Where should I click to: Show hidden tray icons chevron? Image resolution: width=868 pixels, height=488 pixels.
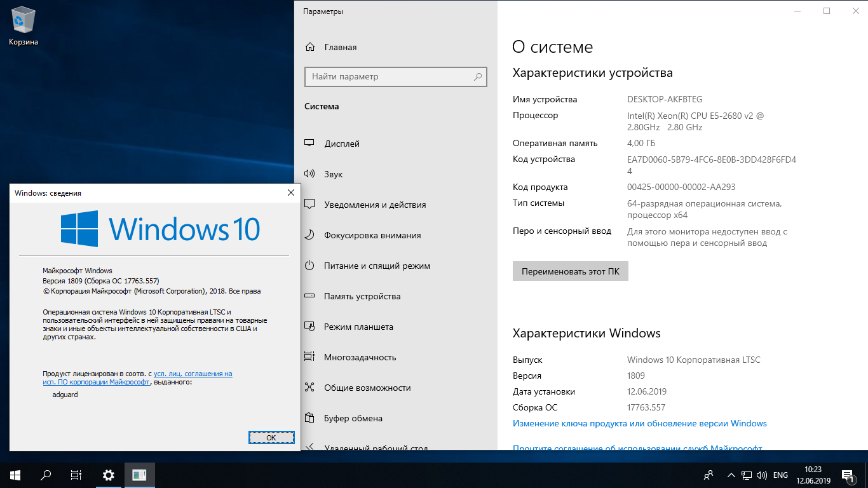[x=731, y=475]
